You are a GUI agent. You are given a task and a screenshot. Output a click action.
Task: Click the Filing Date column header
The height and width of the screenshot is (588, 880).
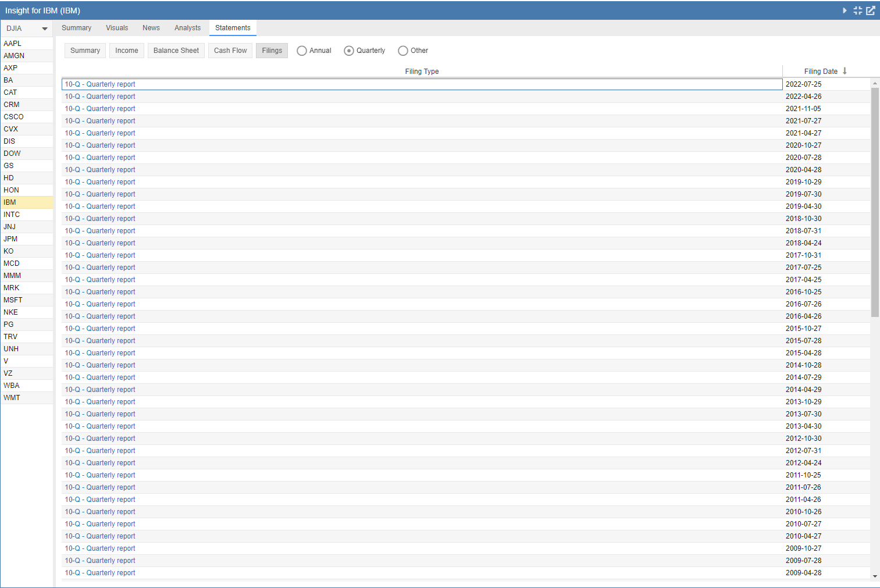pyautogui.click(x=821, y=71)
